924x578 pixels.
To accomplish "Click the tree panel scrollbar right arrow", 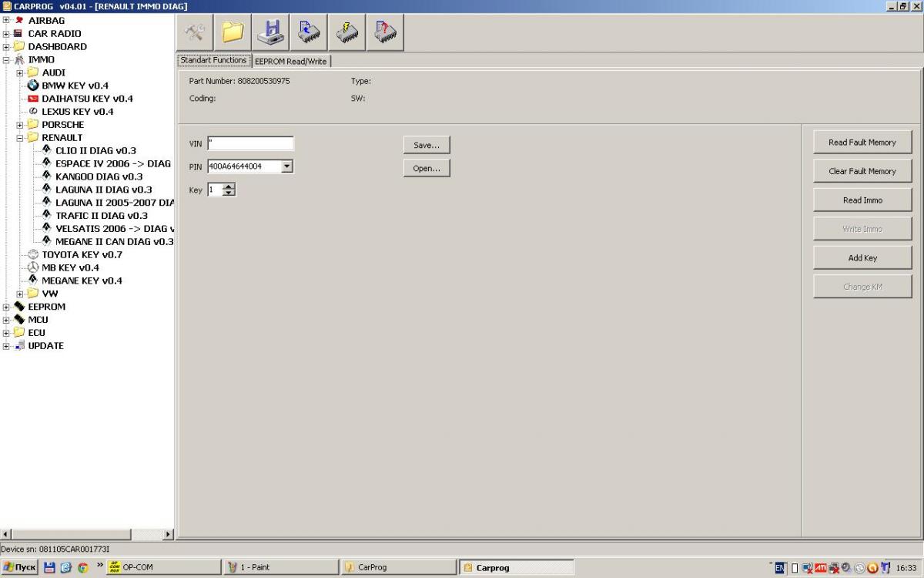I will 169,535.
